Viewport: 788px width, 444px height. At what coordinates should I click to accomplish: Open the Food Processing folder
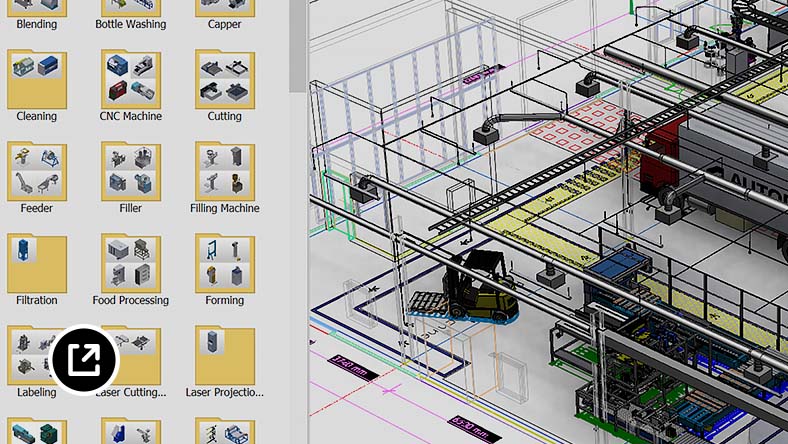130,264
